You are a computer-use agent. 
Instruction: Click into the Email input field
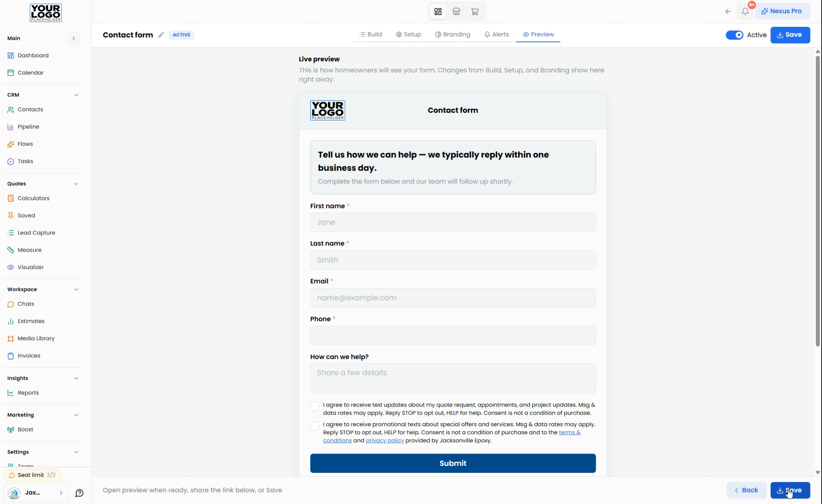pos(453,298)
